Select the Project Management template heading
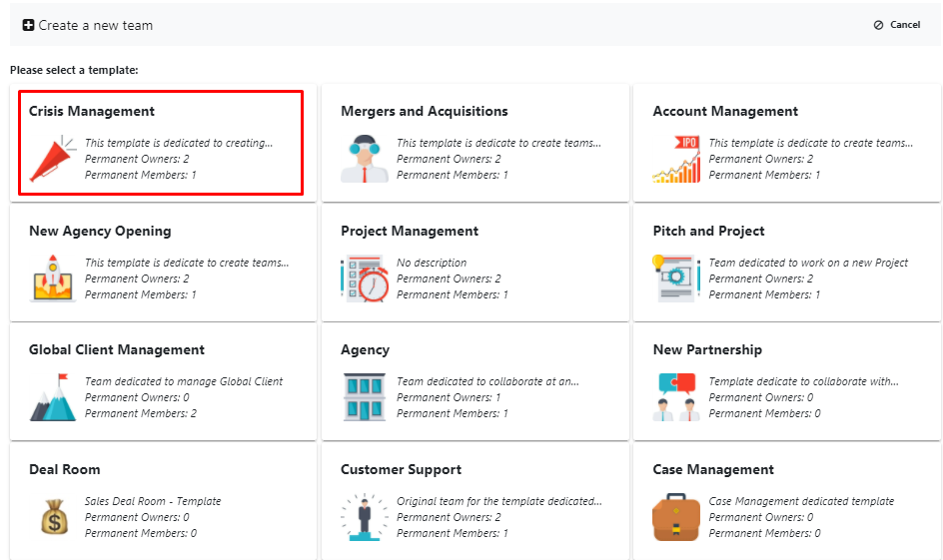This screenshot has width=943, height=560. [410, 231]
